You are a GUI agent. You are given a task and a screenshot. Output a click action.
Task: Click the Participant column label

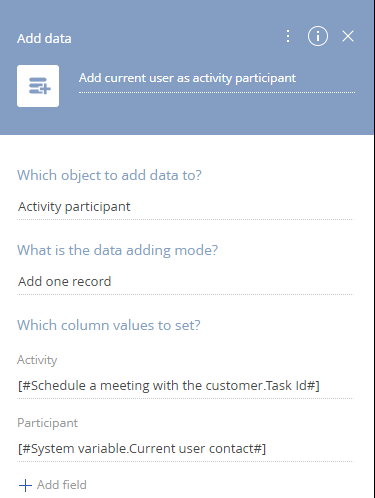click(47, 423)
